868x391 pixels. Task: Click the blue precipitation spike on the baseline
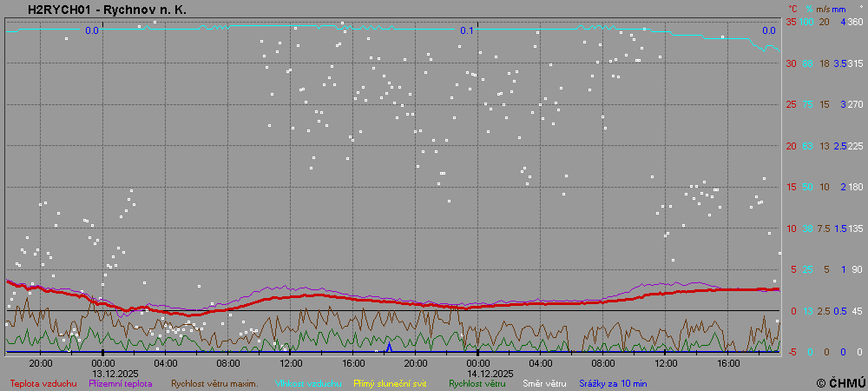389,347
